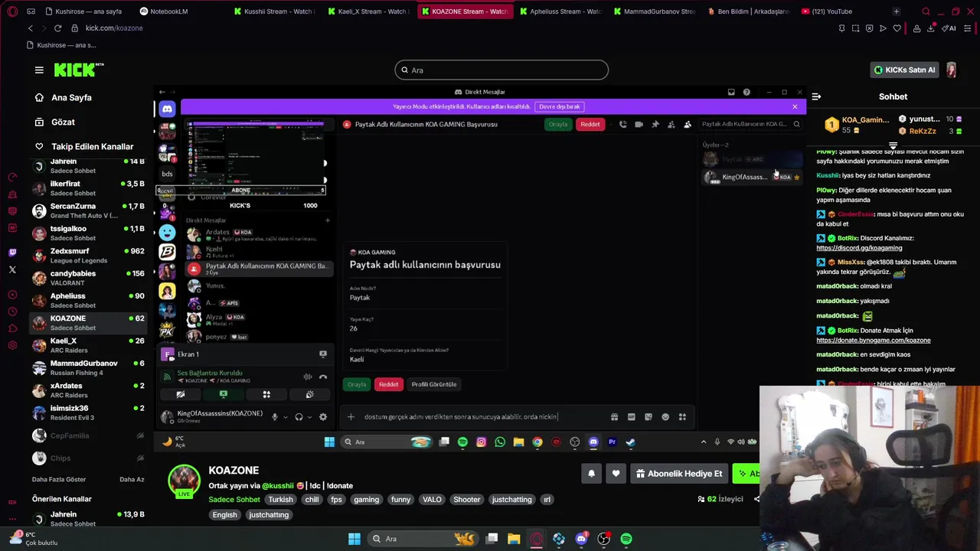This screenshot has height=551, width=980.
Task: Start a voice call in Discord
Action: tap(622, 124)
